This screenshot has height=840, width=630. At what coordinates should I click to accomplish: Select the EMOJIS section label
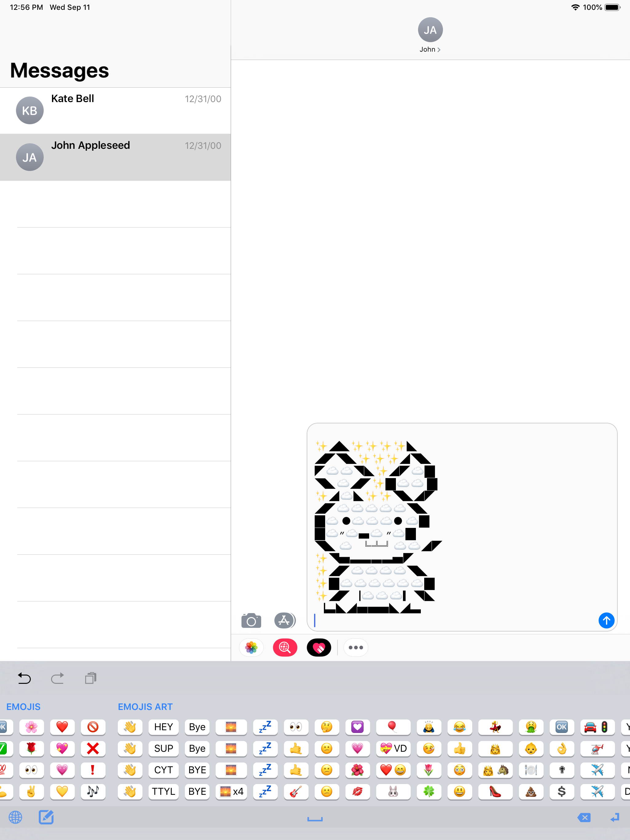[x=23, y=707]
